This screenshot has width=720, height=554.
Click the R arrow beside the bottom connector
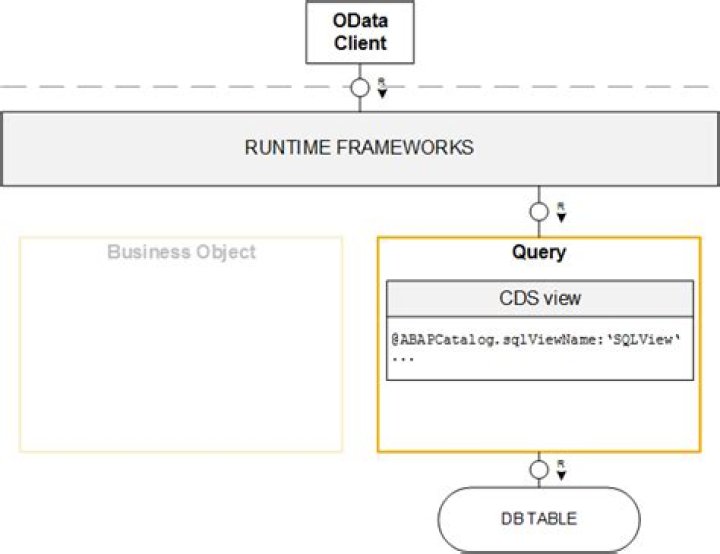561,470
